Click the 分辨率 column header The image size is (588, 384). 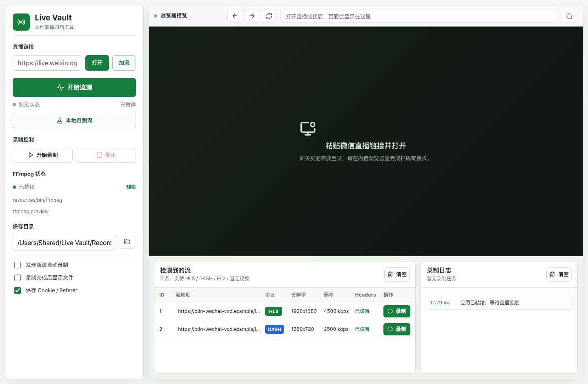tap(298, 295)
